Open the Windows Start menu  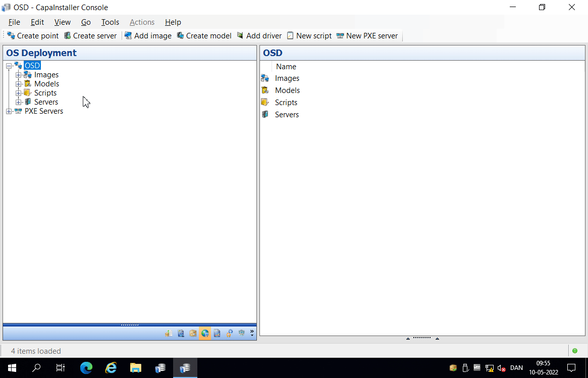click(x=12, y=368)
